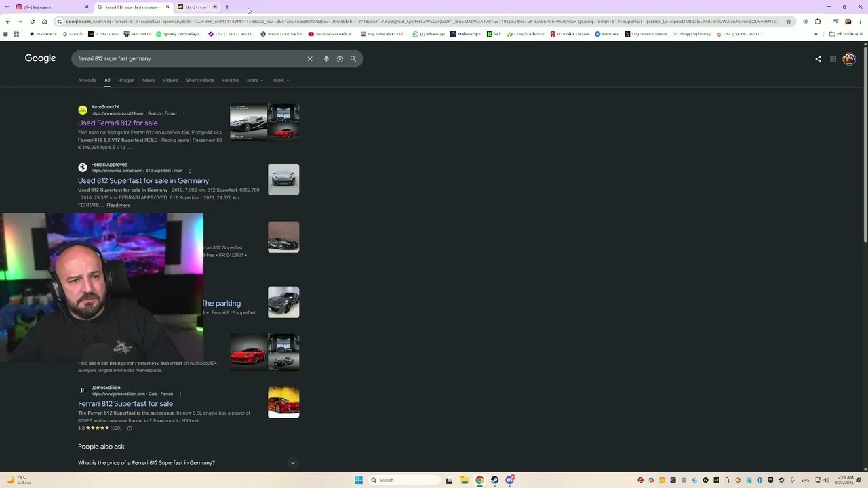The height and width of the screenshot is (488, 868).
Task: Open the JamesEdition red Ferrari thumbnail
Action: [x=283, y=403]
